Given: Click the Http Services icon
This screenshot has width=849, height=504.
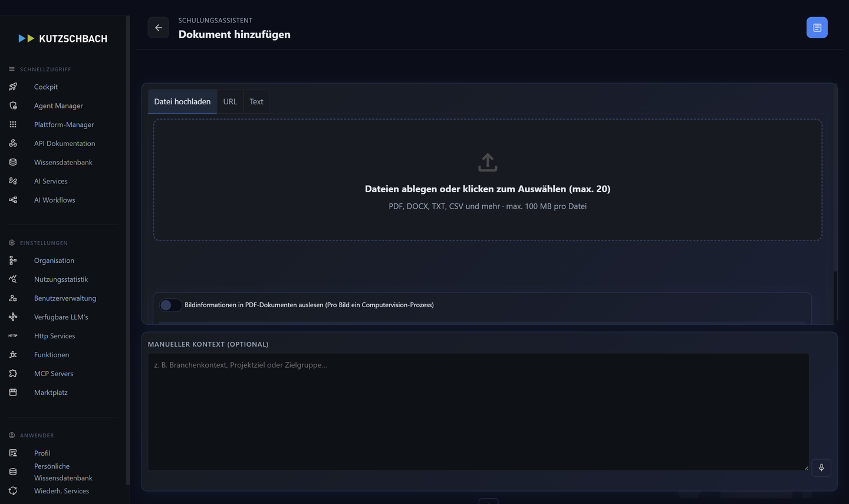Looking at the screenshot, I should point(13,335).
